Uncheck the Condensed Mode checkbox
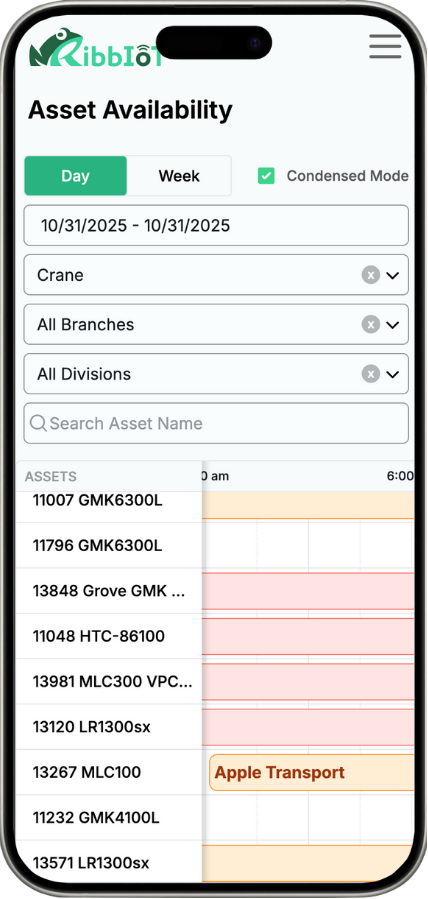Screen dimensions: 428x899 point(266,175)
